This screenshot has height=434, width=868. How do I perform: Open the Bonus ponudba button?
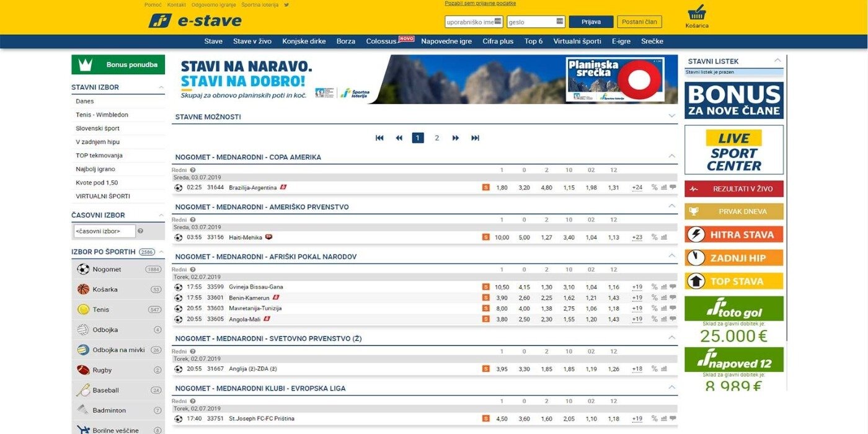point(118,64)
